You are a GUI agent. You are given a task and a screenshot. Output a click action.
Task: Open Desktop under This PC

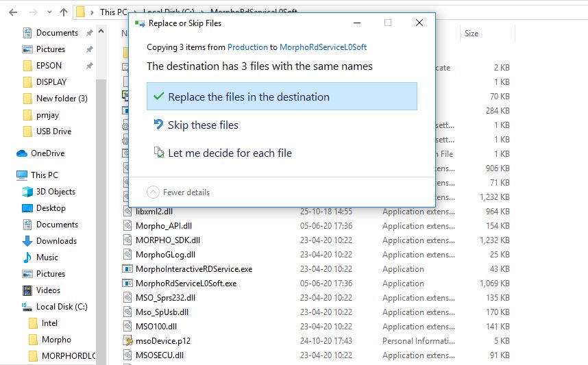(51, 208)
